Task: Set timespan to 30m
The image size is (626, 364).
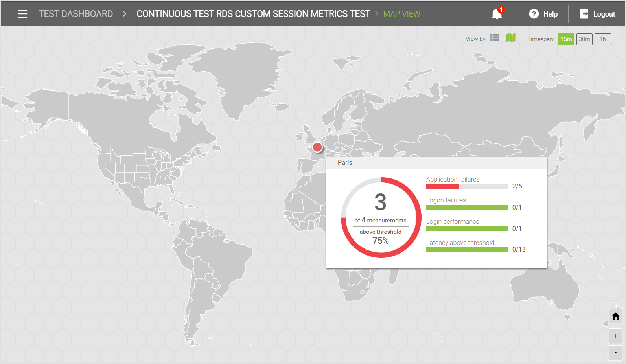Action: coord(584,39)
